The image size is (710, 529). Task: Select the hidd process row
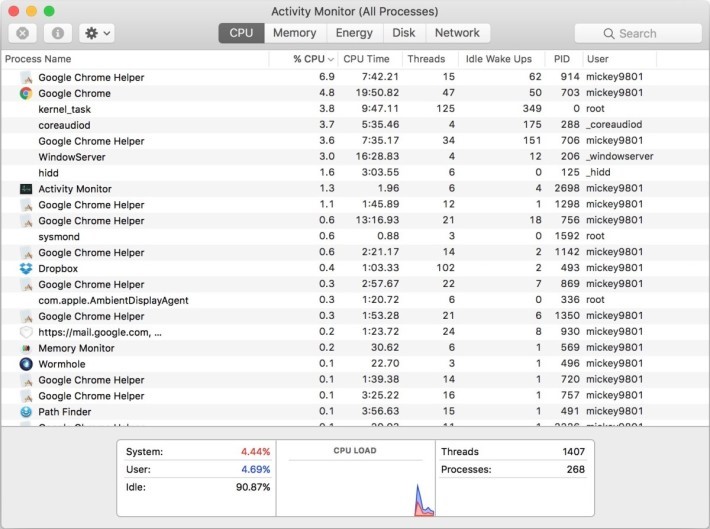click(x=355, y=173)
